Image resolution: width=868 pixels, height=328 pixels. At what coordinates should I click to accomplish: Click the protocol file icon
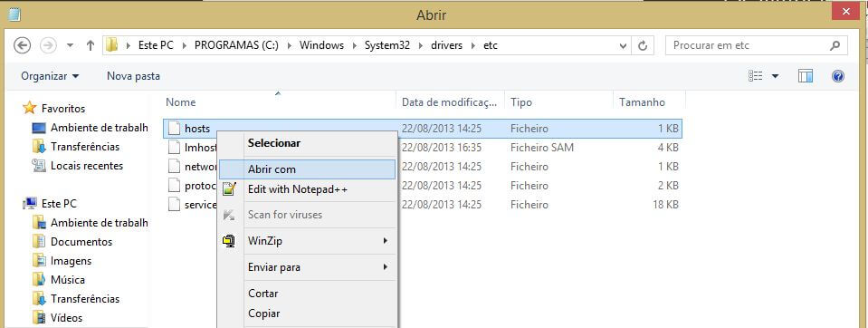pos(175,185)
